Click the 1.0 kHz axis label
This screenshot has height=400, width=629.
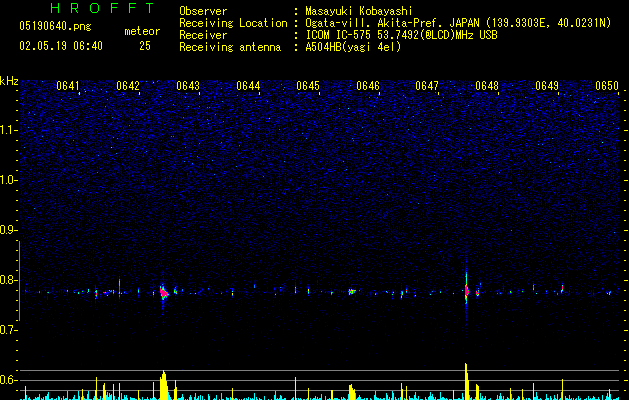pos(9,180)
